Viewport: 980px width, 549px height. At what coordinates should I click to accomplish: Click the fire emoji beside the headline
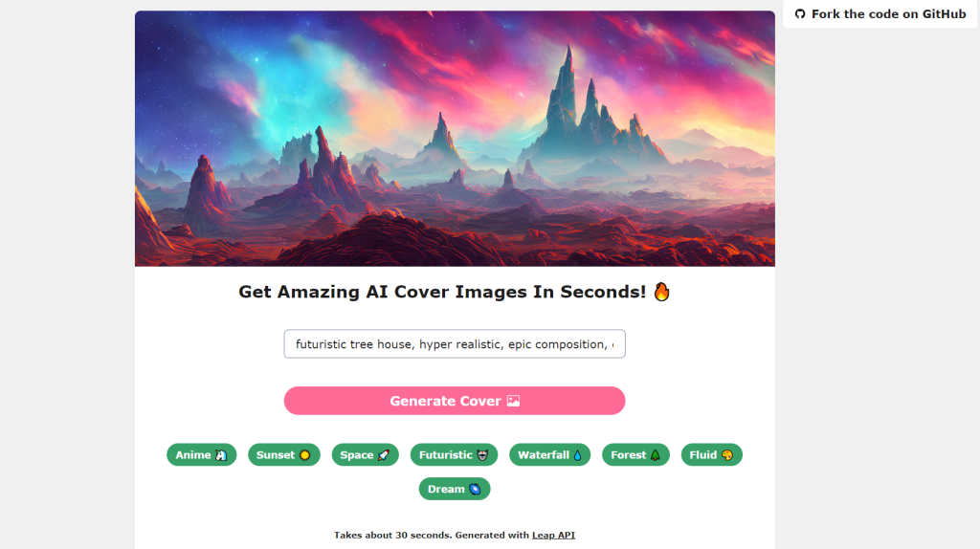pos(661,292)
